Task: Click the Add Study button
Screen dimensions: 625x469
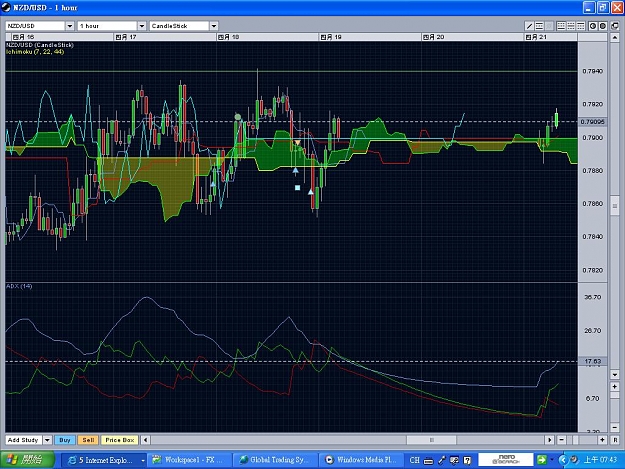Action: [x=24, y=440]
